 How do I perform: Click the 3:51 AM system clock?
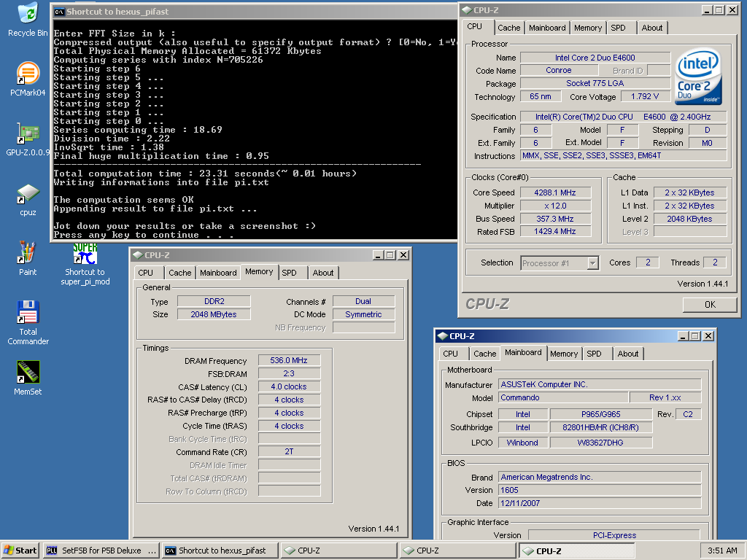point(722,551)
